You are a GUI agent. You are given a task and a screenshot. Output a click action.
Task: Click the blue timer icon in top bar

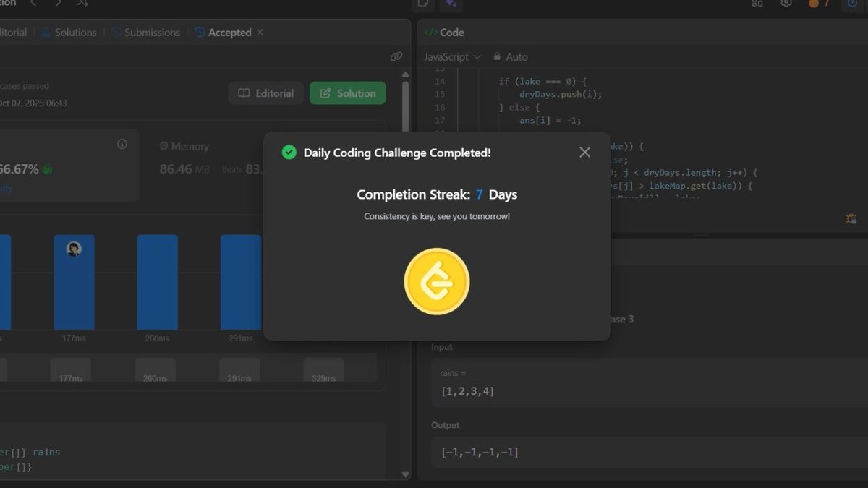[x=854, y=4]
